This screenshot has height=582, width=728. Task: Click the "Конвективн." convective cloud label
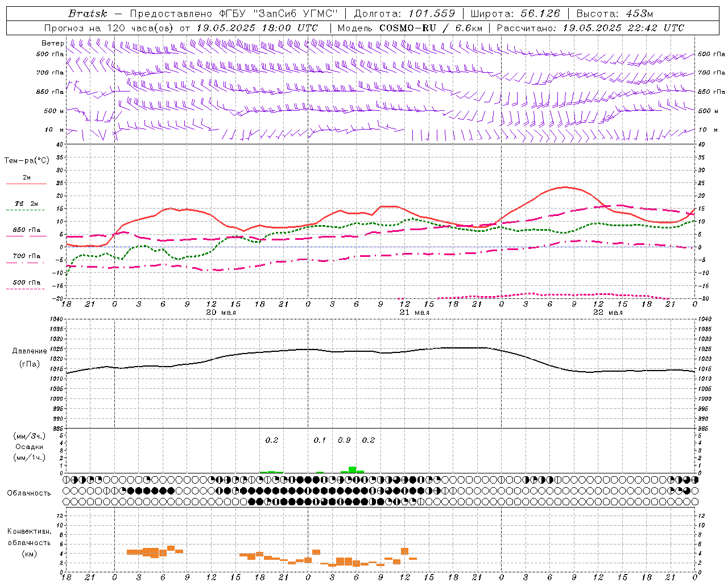pyautogui.click(x=30, y=531)
